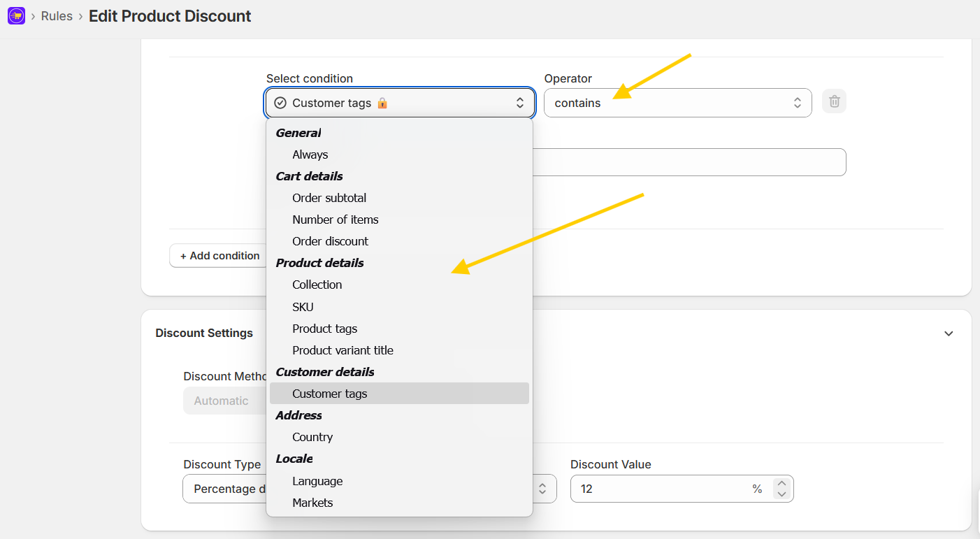Select Product variant title option

tap(343, 350)
